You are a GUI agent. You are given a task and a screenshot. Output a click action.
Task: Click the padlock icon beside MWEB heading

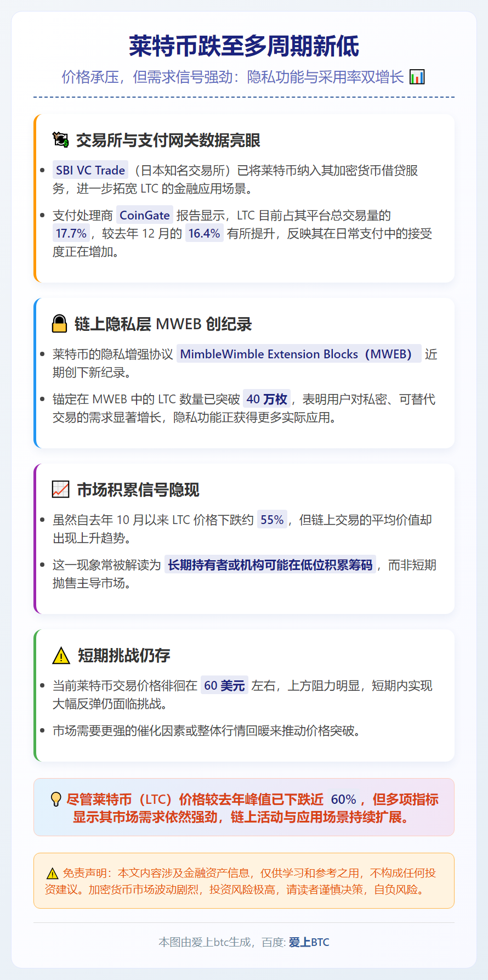59,324
